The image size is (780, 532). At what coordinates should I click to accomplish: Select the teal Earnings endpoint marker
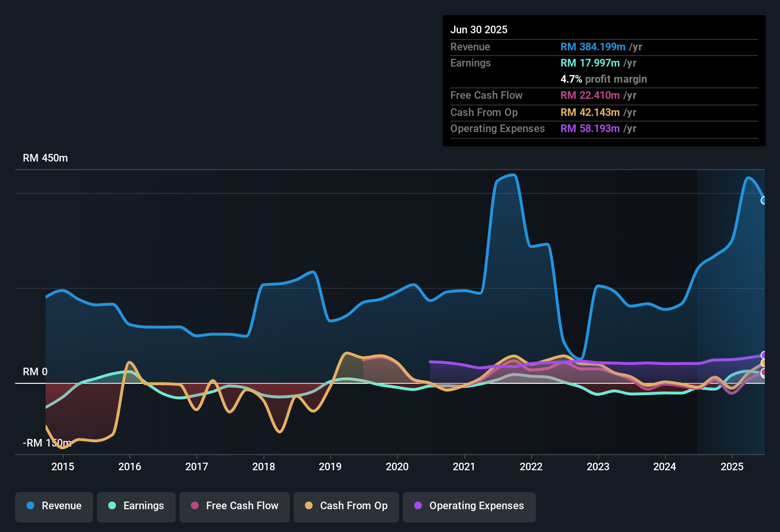[x=763, y=377]
